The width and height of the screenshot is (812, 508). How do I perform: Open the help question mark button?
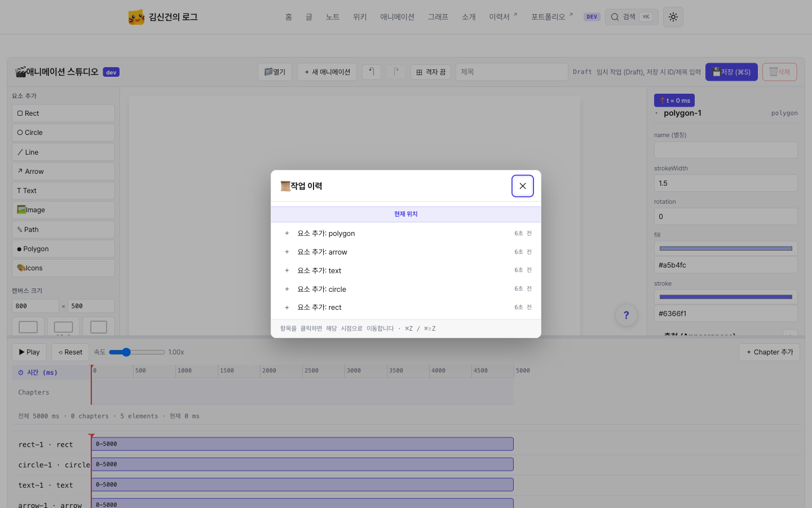tap(626, 315)
